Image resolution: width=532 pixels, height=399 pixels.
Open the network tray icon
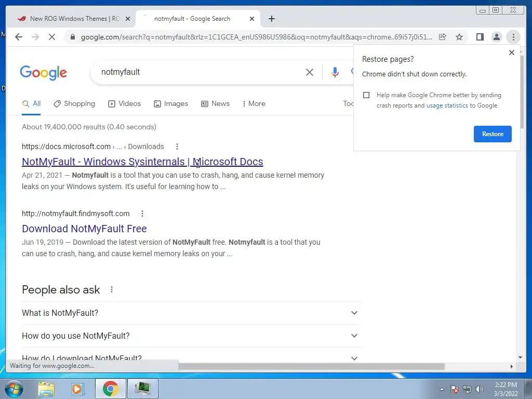point(467,390)
